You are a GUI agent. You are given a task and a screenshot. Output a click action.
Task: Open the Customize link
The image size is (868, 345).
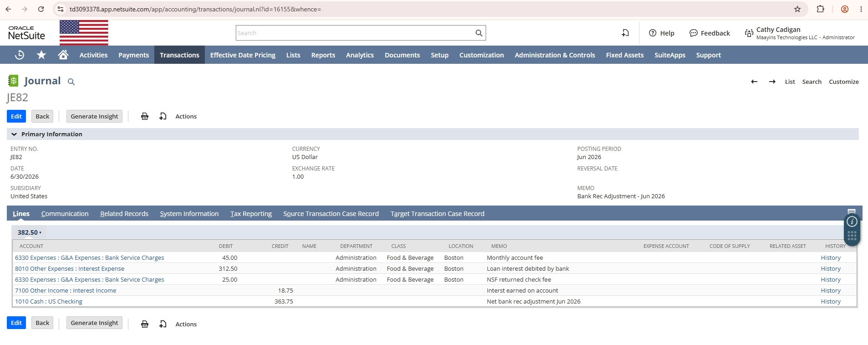click(843, 82)
